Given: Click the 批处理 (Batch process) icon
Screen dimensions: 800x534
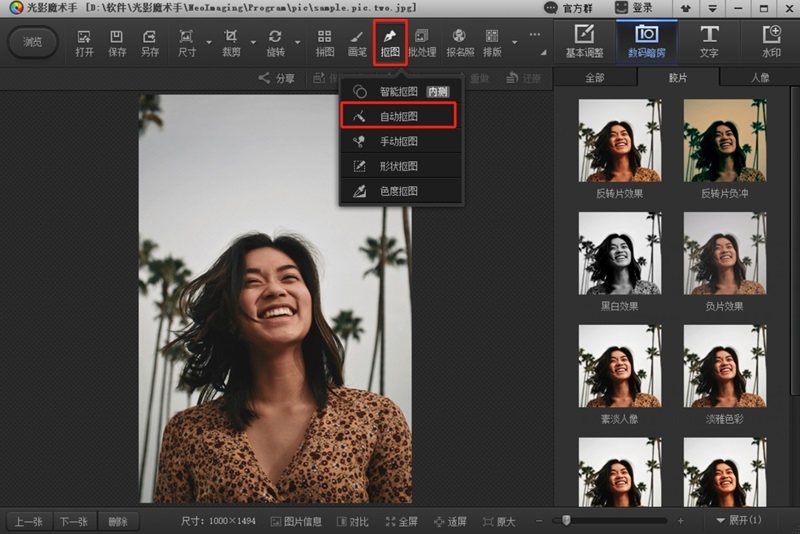Looking at the screenshot, I should pos(422,43).
